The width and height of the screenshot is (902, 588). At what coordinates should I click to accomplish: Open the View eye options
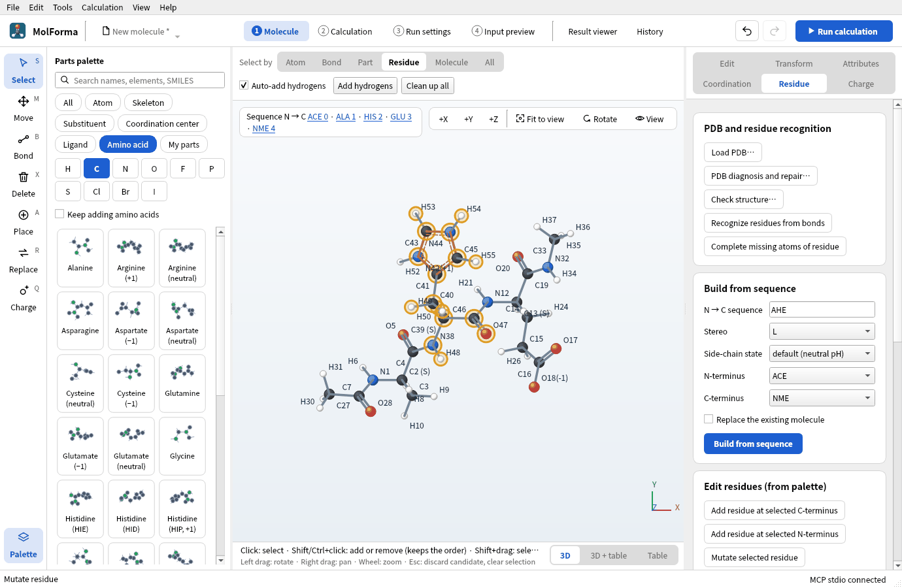point(650,119)
